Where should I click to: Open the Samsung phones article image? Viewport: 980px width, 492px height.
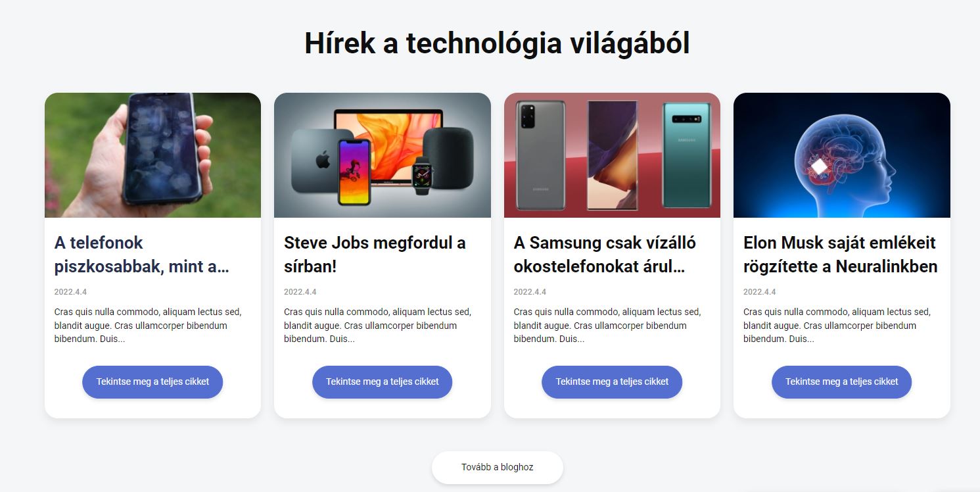[612, 155]
